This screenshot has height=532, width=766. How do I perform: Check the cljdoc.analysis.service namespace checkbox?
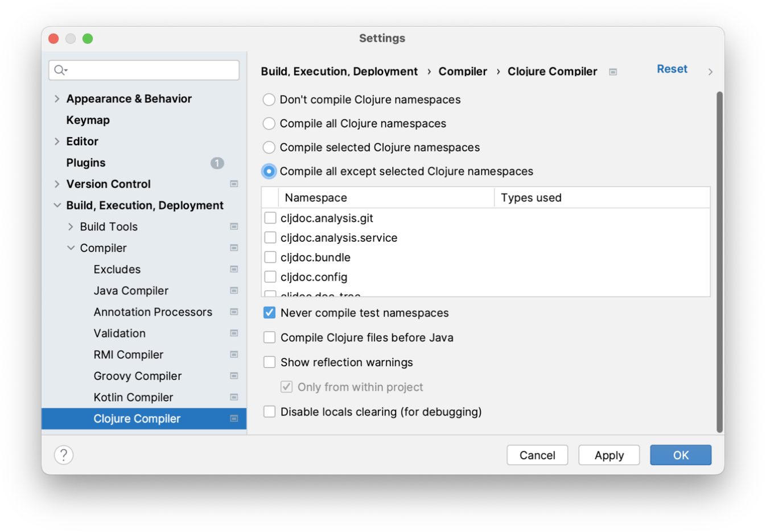coord(270,238)
